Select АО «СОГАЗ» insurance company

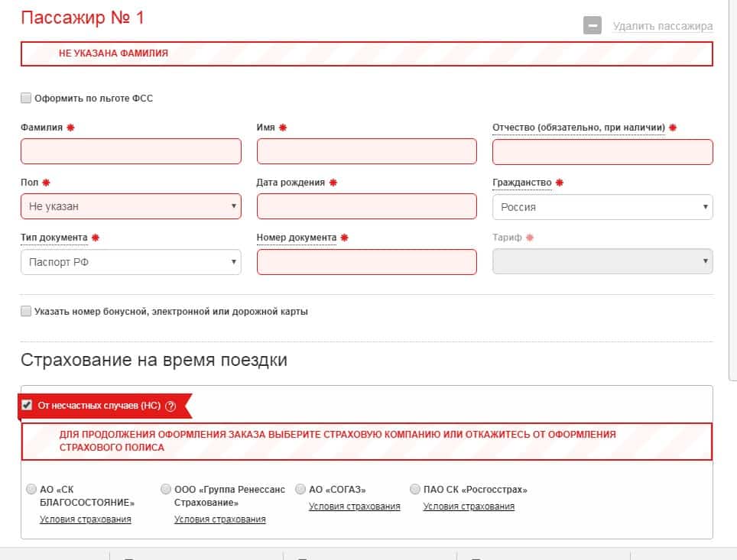(x=300, y=489)
